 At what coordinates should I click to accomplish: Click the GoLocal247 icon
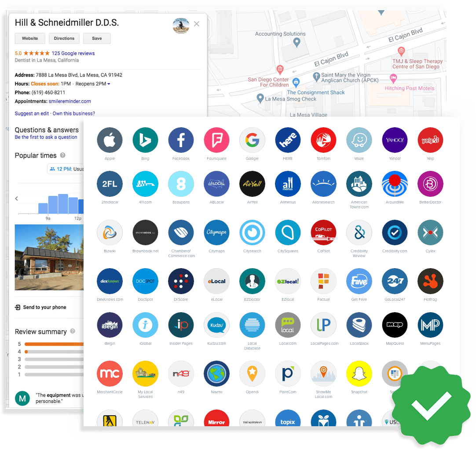coord(395,281)
